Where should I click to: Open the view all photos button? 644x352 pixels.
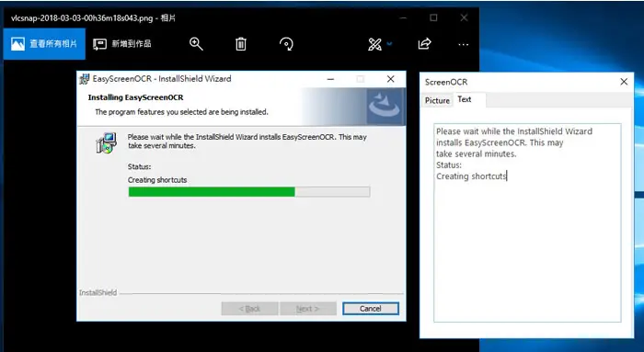44,44
